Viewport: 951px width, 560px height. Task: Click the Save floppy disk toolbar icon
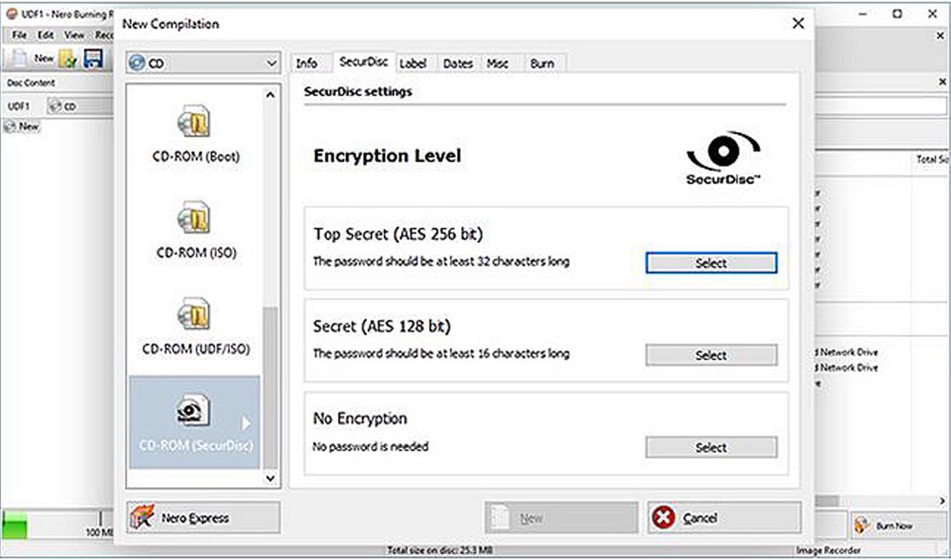[x=93, y=59]
